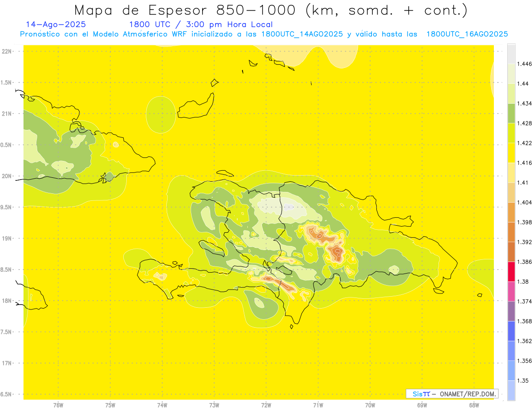Image resolution: width=532 pixels, height=411 pixels.
Task: Click the "ONAMET/REP.DOM." credit label
Action: pos(468,394)
